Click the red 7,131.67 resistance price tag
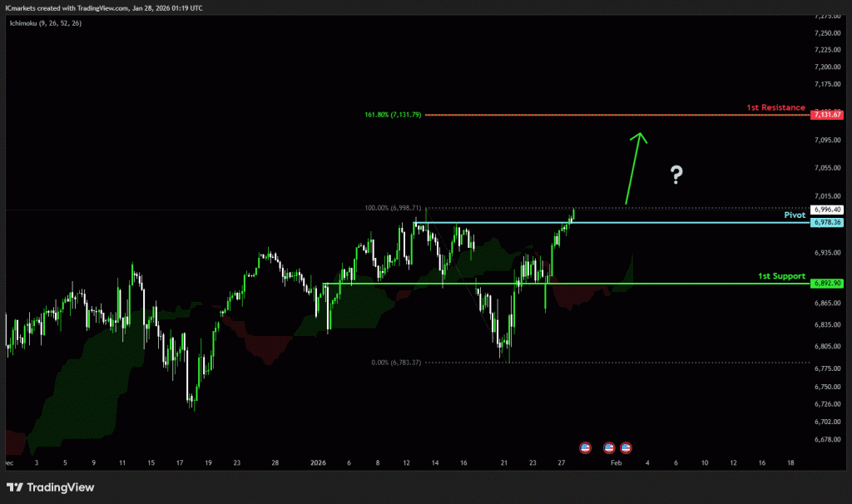Viewport: 852px width, 504px height. pyautogui.click(x=828, y=114)
